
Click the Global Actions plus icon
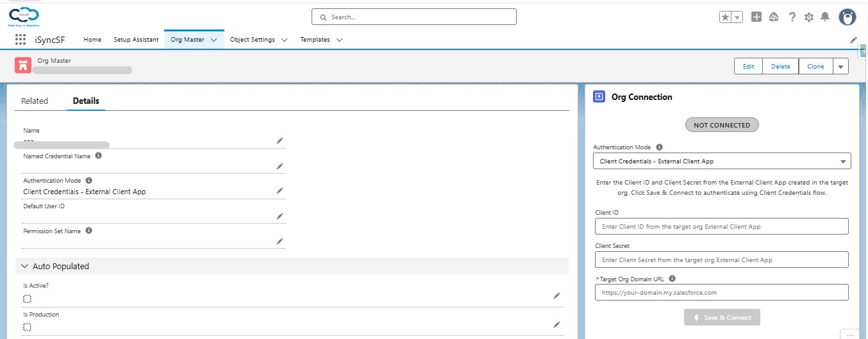tap(756, 17)
